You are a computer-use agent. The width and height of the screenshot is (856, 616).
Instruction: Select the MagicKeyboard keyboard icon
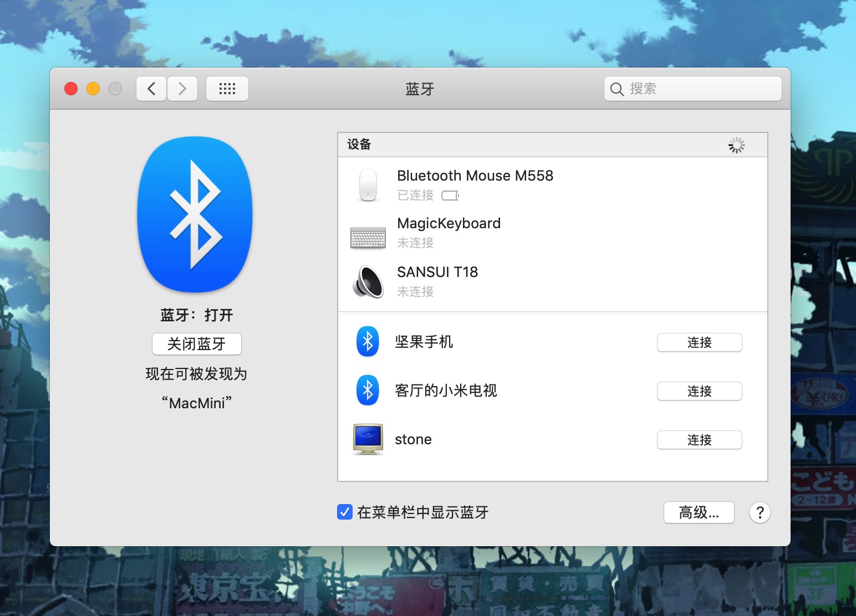(368, 238)
